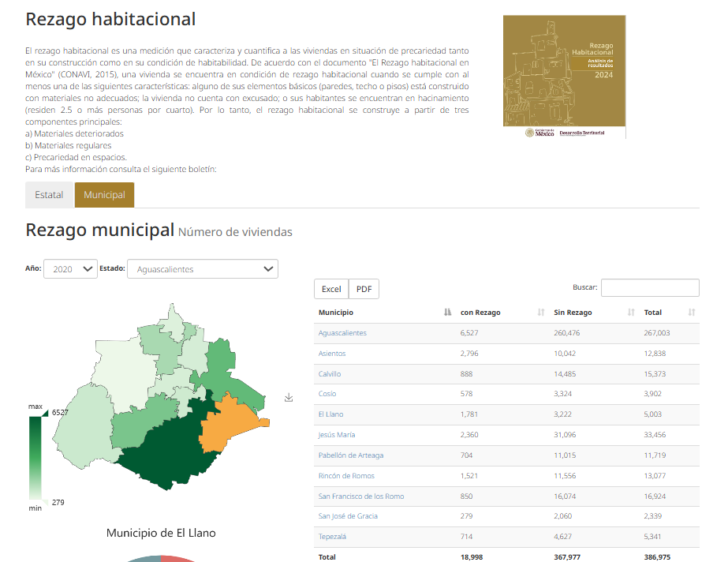
Task: Open the Jesús María municipality link
Action: (x=337, y=435)
